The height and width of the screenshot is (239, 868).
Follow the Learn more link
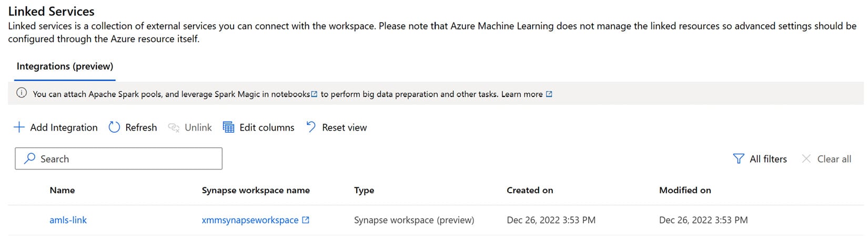pyautogui.click(x=522, y=94)
